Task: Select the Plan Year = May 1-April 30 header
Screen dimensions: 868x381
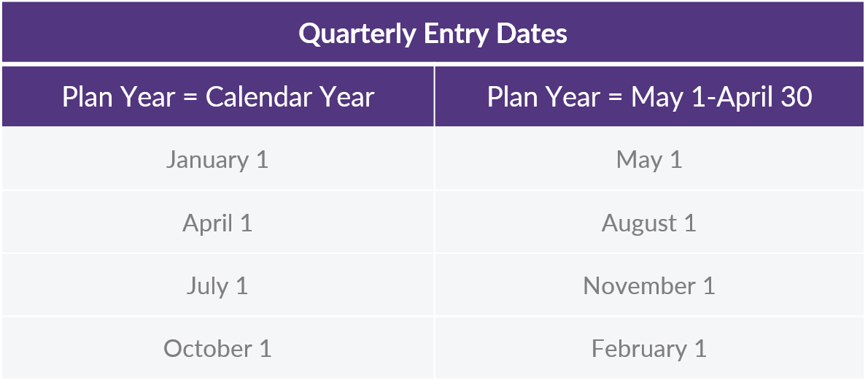Action: pos(649,97)
